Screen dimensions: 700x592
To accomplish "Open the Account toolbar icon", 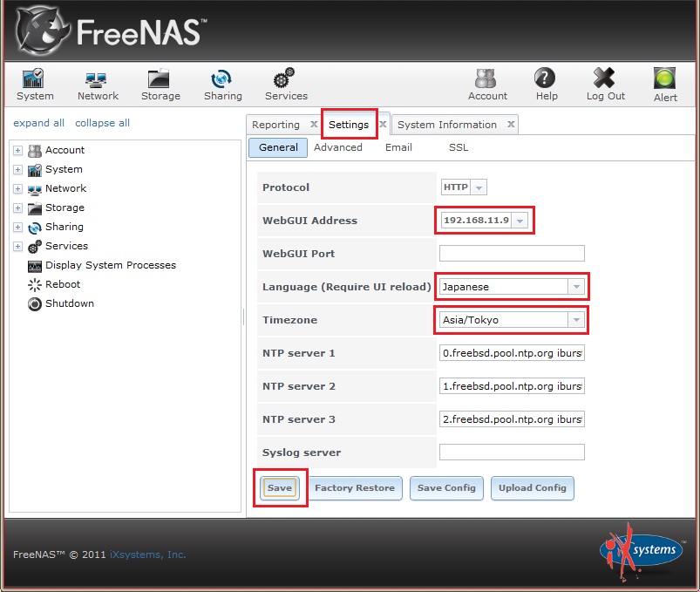I will [x=486, y=78].
